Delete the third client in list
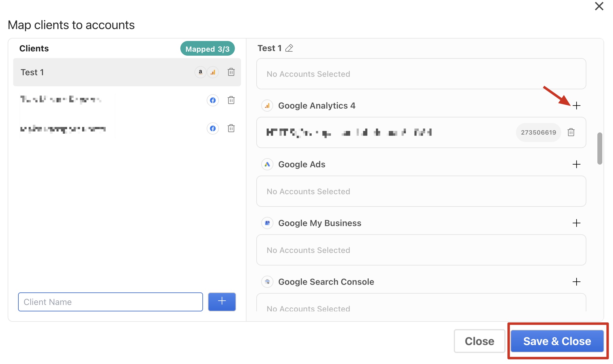The image size is (613, 364). [231, 128]
